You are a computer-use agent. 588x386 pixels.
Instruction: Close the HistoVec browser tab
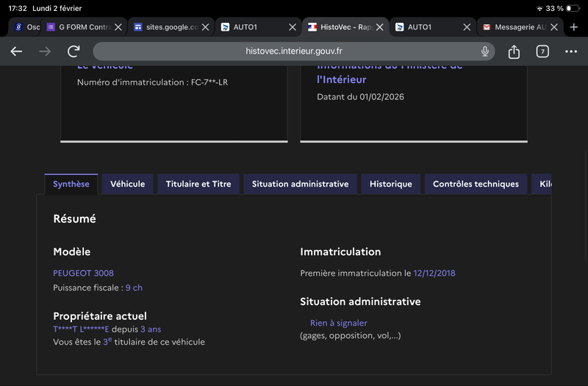click(381, 27)
